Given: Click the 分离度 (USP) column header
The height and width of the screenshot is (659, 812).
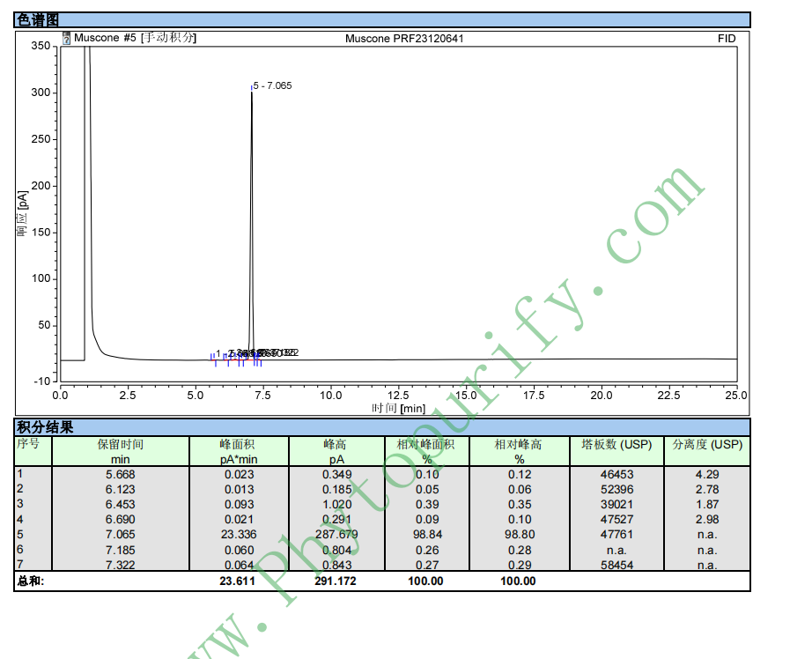Looking at the screenshot, I should [x=707, y=445].
